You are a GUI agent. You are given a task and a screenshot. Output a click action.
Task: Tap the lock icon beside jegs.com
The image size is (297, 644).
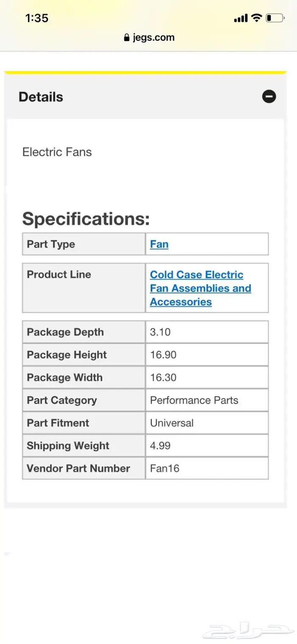(127, 38)
